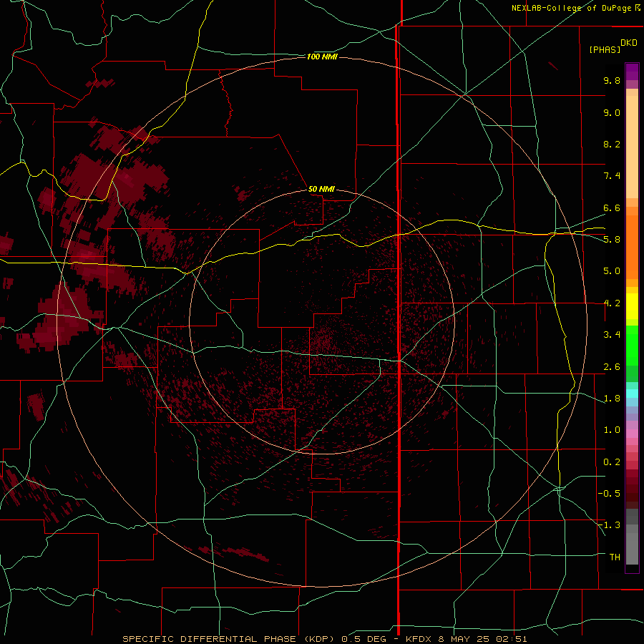Click the 5.8 value on the color scale
The image size is (644, 644).
tap(612, 240)
